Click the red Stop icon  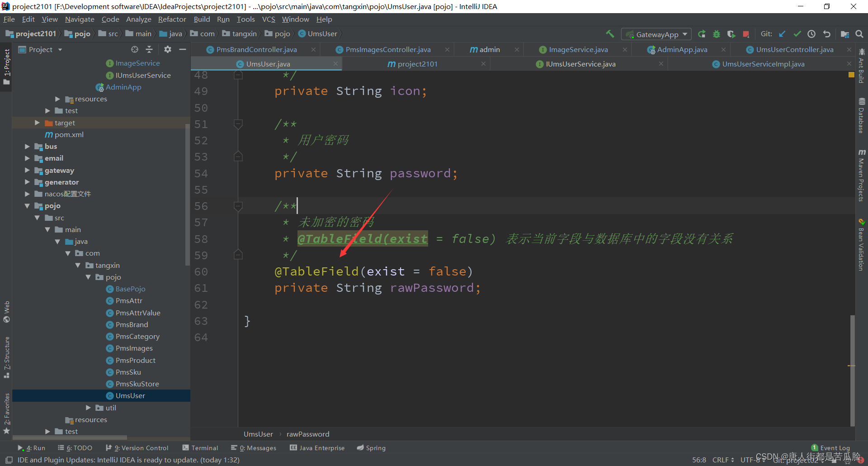click(x=746, y=34)
